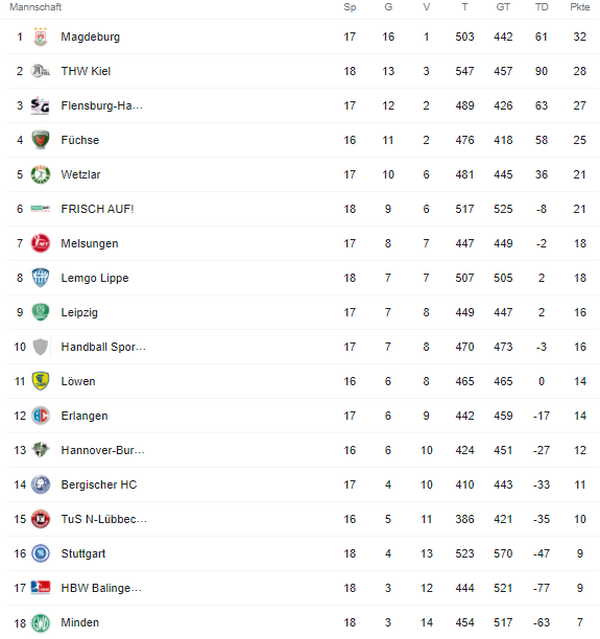Screen dimensions: 600x639
Task: Select the Flensburg-Handewitt SG logo
Action: (x=40, y=106)
